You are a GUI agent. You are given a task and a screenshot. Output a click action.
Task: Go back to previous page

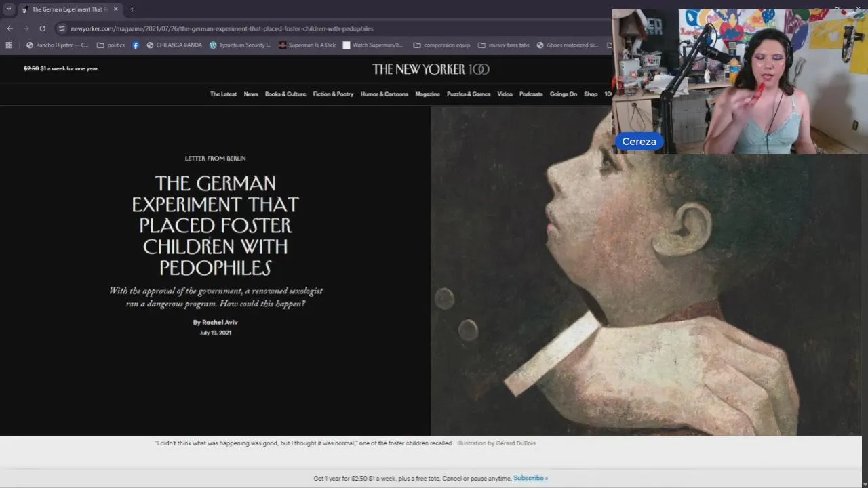click(9, 28)
